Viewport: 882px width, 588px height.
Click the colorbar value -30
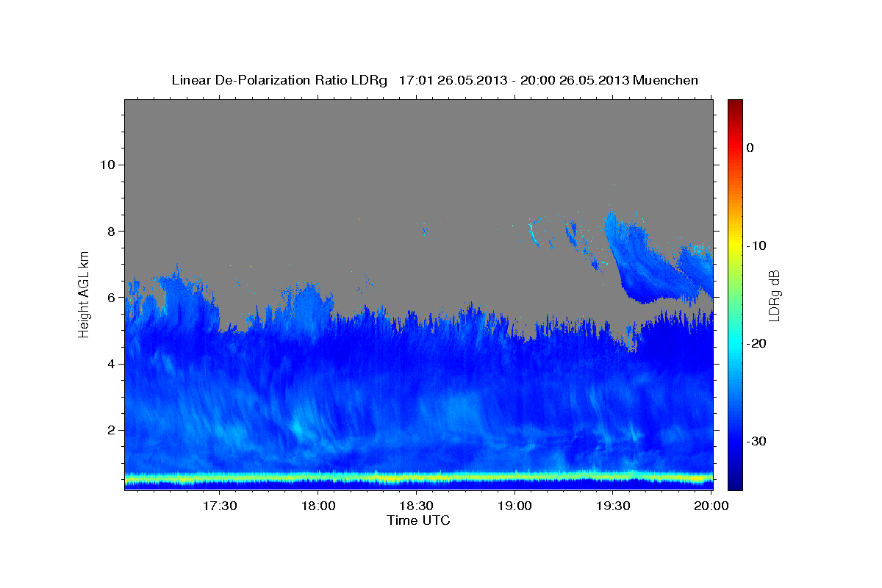pos(757,441)
